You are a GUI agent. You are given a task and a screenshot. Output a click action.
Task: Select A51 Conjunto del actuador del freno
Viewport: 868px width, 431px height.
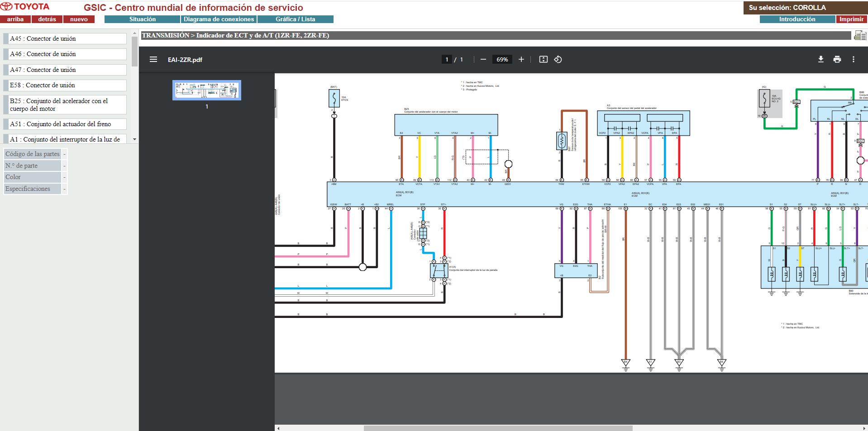pyautogui.click(x=65, y=124)
